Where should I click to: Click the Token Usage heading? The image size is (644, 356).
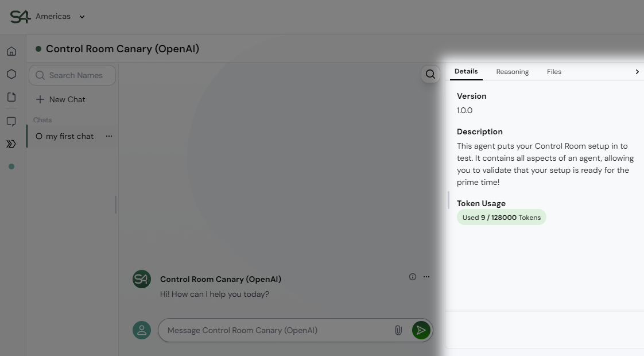pos(481,203)
